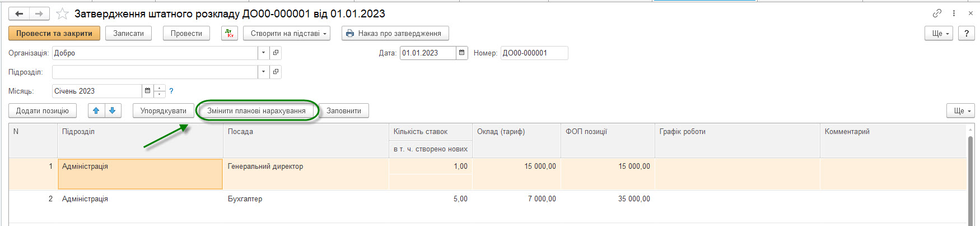Open the Дт/Кт postings icon

(230, 33)
